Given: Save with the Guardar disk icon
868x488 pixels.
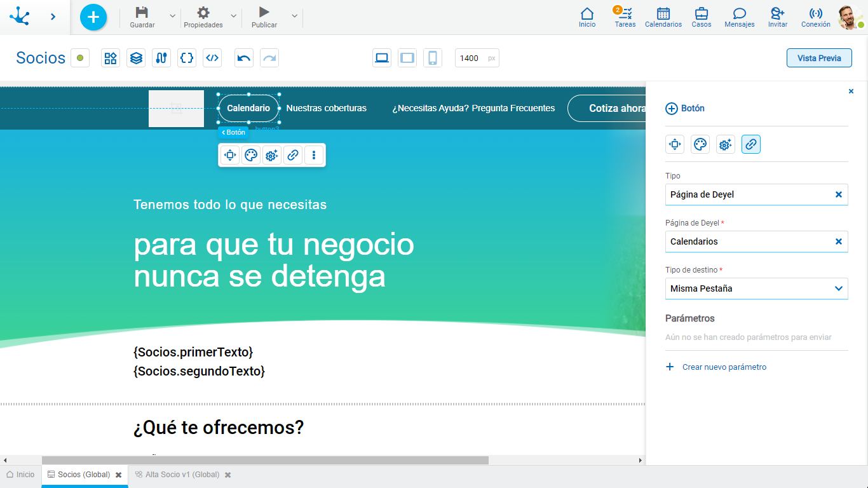Looking at the screenshot, I should pyautogui.click(x=142, y=13).
